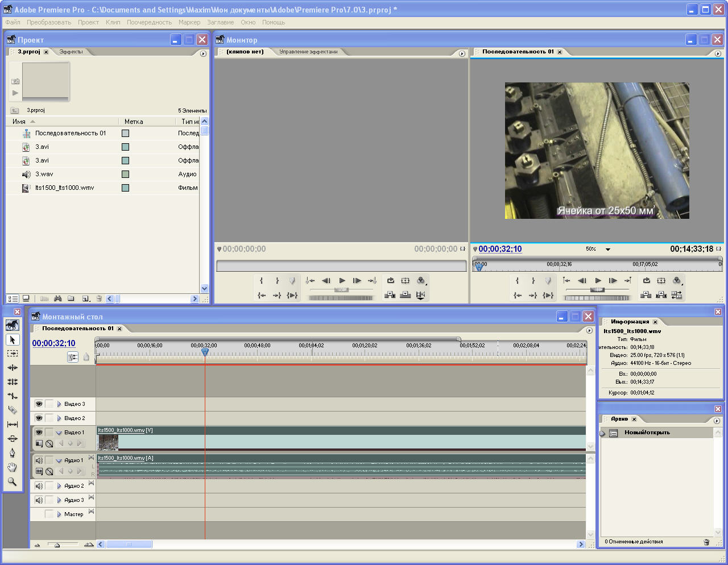Viewport: 728px width, 565px height.
Task: Switch Project panel to icon view
Action: point(26,298)
